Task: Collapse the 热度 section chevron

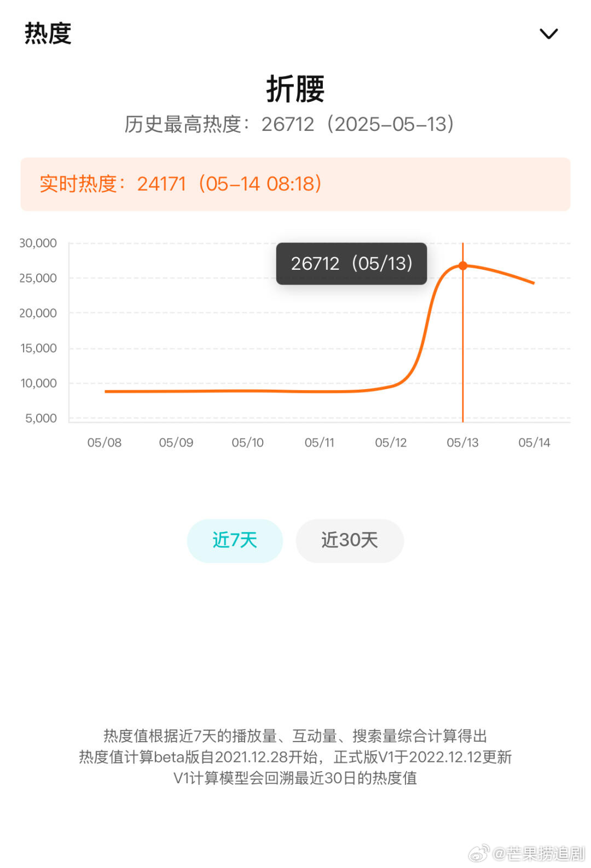Action: [548, 34]
